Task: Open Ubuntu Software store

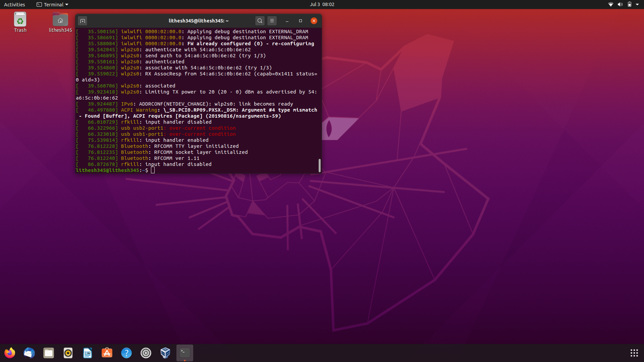Action: click(107, 353)
